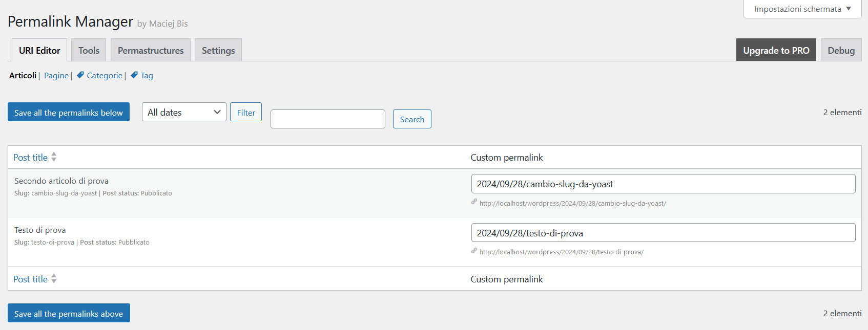Click link icon beside testo-di-prova URL
The height and width of the screenshot is (330, 868).
coord(474,251)
